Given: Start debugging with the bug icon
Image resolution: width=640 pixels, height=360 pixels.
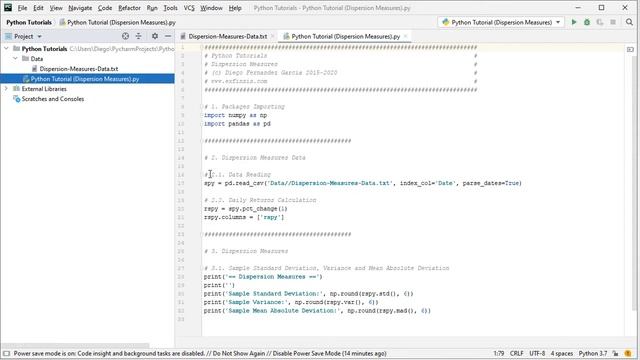Looking at the screenshot, I should pyautogui.click(x=587, y=22).
